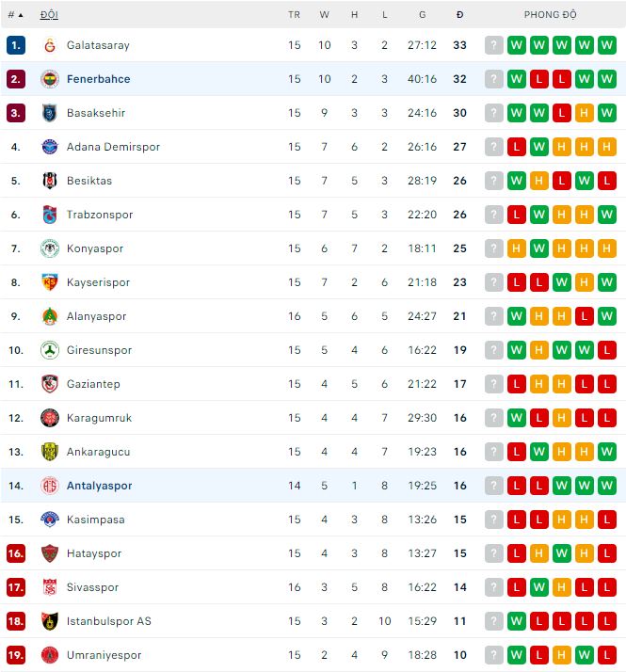Image resolution: width=626 pixels, height=672 pixels.
Task: Sort standings by G goals column
Action: pos(423,15)
